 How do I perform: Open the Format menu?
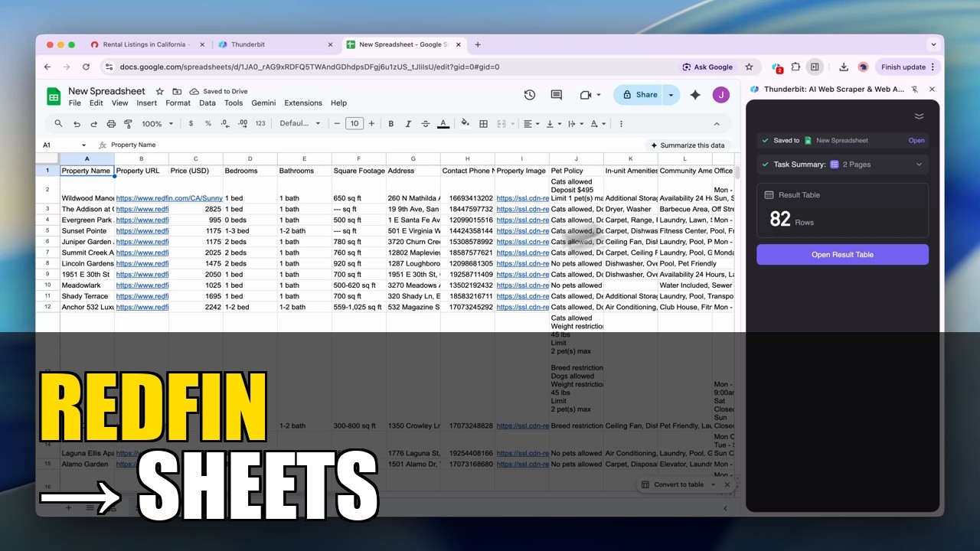point(178,103)
